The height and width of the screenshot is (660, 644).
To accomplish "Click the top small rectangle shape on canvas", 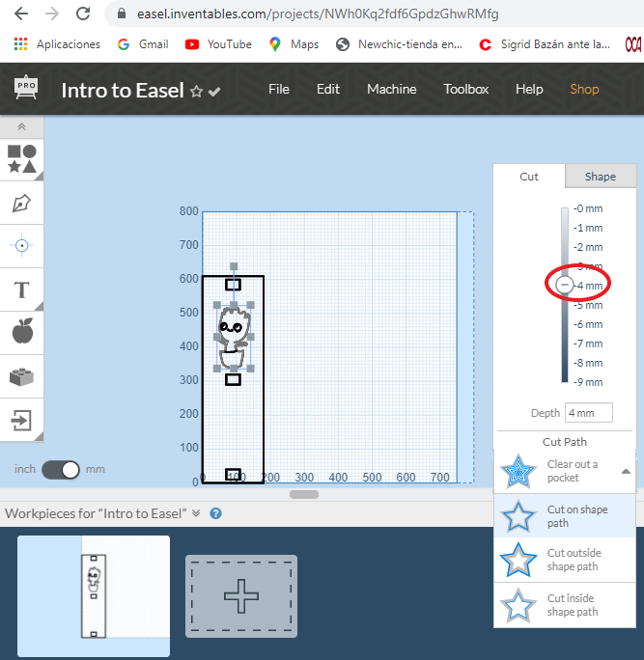I will [233, 285].
